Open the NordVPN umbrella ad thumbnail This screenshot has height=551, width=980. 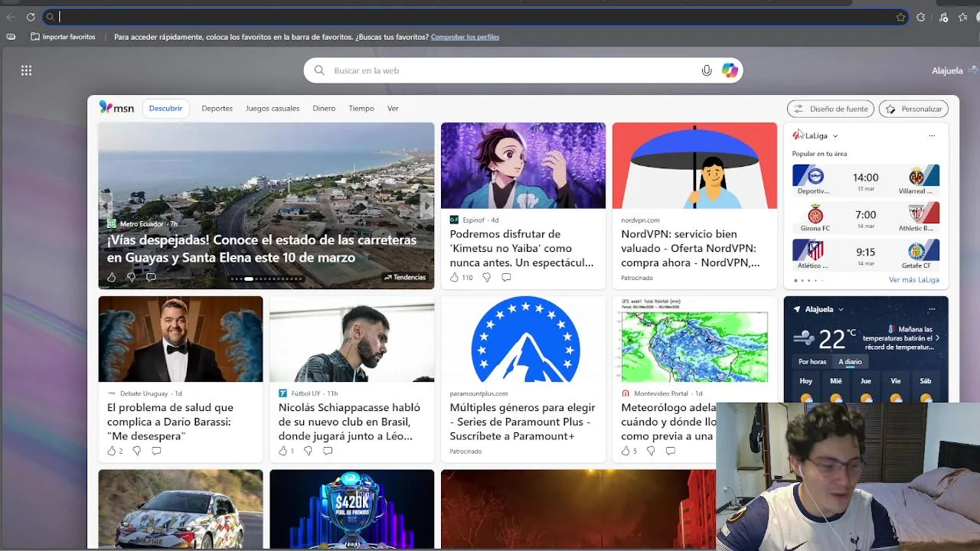point(694,165)
